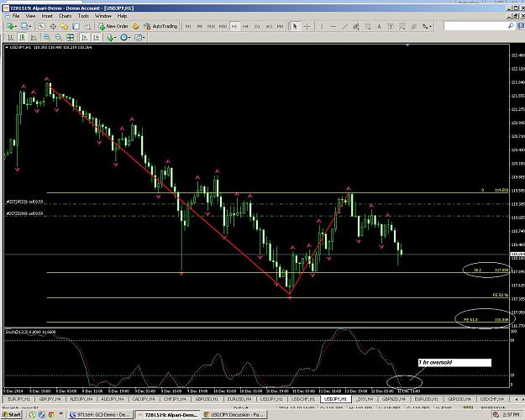Open the Indicators list dropdown
This screenshot has height=420, width=525.
click(x=111, y=38)
